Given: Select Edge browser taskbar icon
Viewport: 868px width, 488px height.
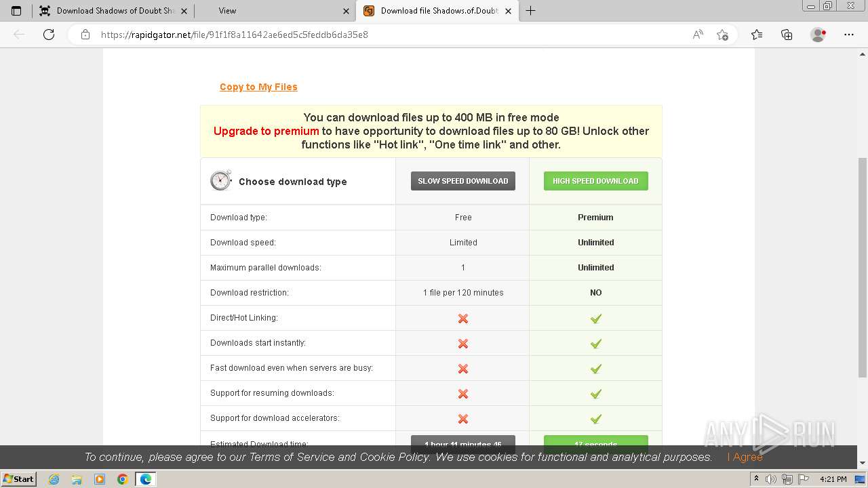Looking at the screenshot, I should tap(146, 479).
